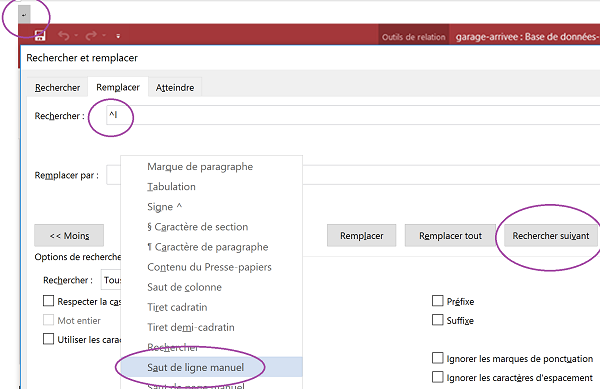Click the << Moins button
Image resolution: width=600 pixels, height=389 pixels.
pyautogui.click(x=69, y=236)
